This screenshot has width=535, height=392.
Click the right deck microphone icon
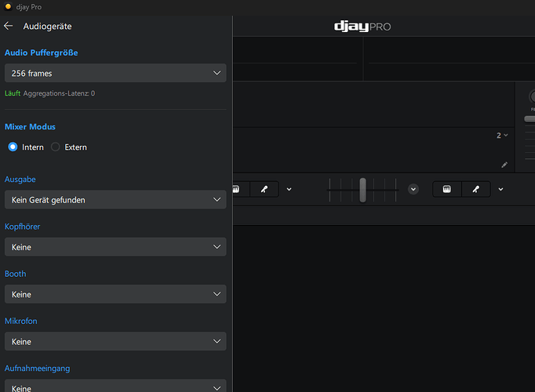tap(475, 189)
